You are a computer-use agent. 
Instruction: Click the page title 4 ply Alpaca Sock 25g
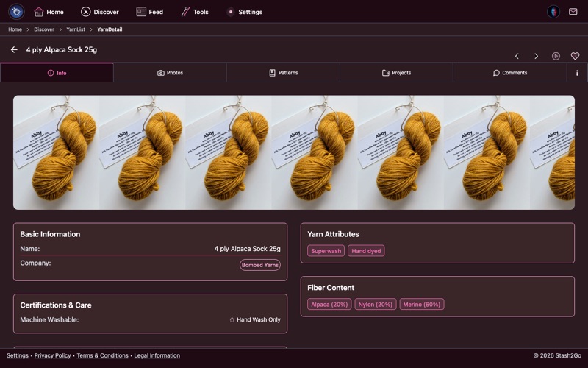click(x=62, y=49)
